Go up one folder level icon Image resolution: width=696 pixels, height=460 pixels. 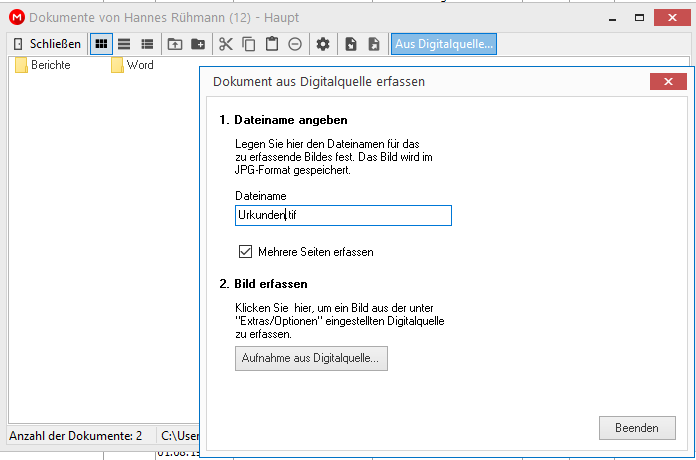[x=175, y=44]
